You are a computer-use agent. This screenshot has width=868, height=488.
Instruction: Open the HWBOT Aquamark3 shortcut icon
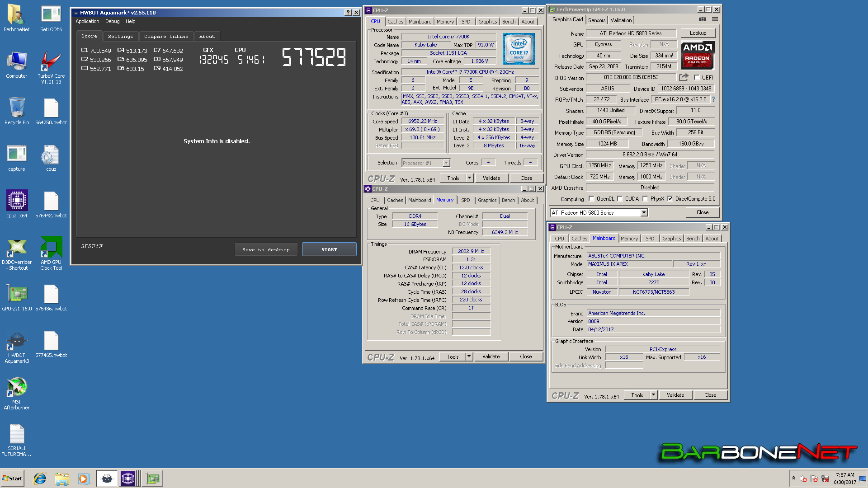[17, 347]
